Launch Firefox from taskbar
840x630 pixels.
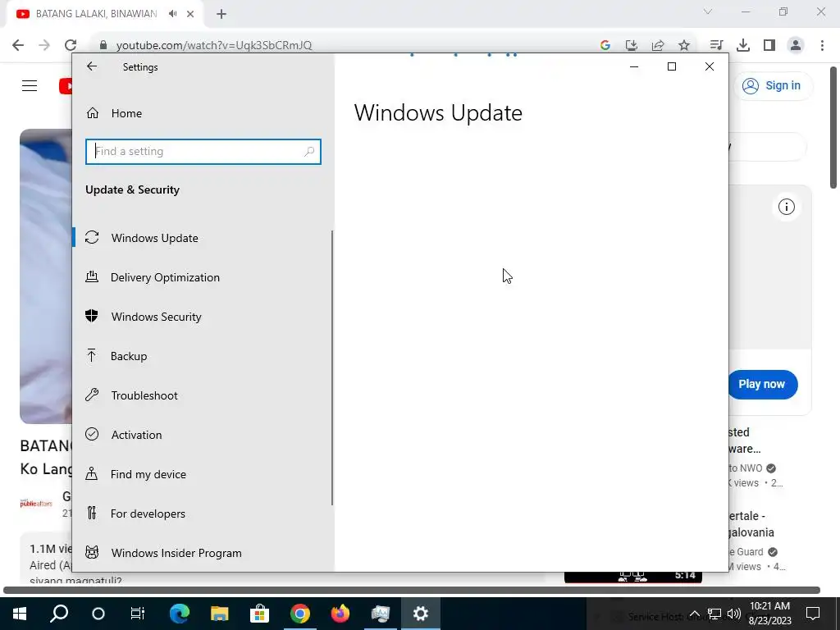pyautogui.click(x=340, y=614)
